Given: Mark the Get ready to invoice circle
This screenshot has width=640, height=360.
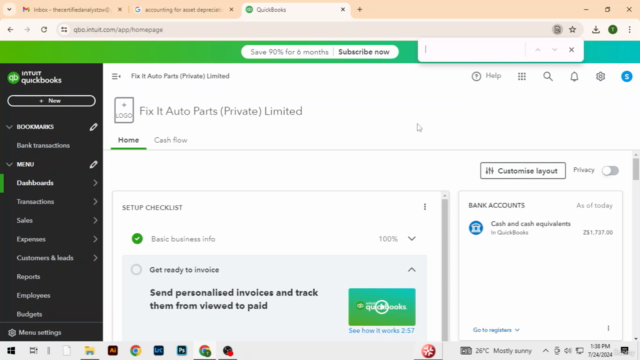Looking at the screenshot, I should tap(136, 270).
